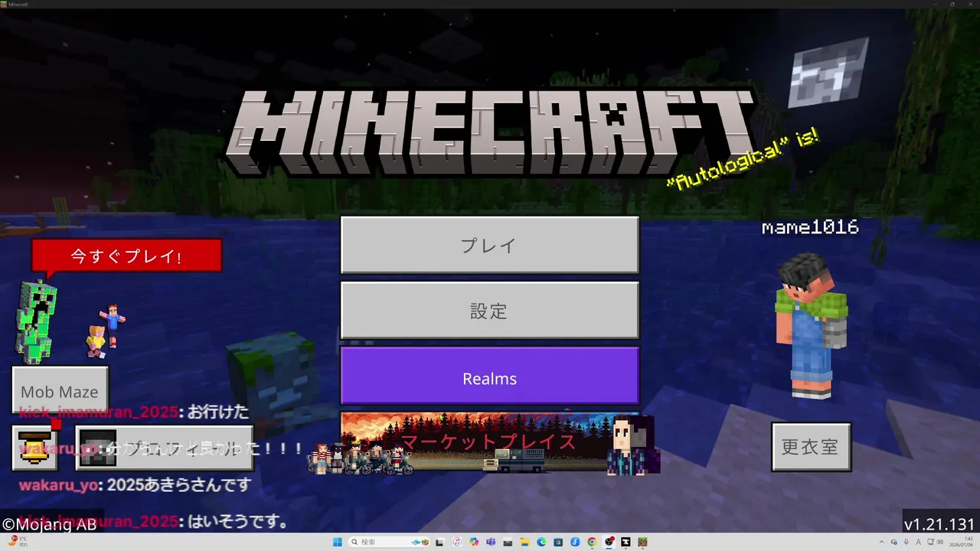980x551 pixels.
Task: Open the Windows Start menu
Action: coord(338,542)
